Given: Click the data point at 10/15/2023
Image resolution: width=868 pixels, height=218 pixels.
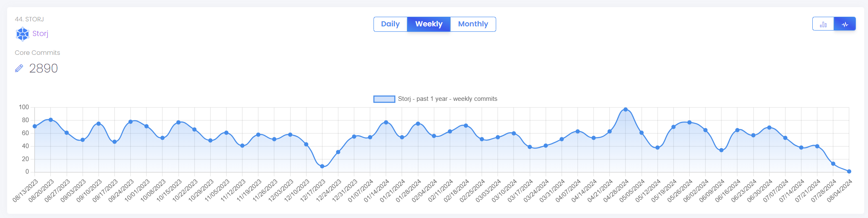Looking at the screenshot, I should pyautogui.click(x=178, y=123).
